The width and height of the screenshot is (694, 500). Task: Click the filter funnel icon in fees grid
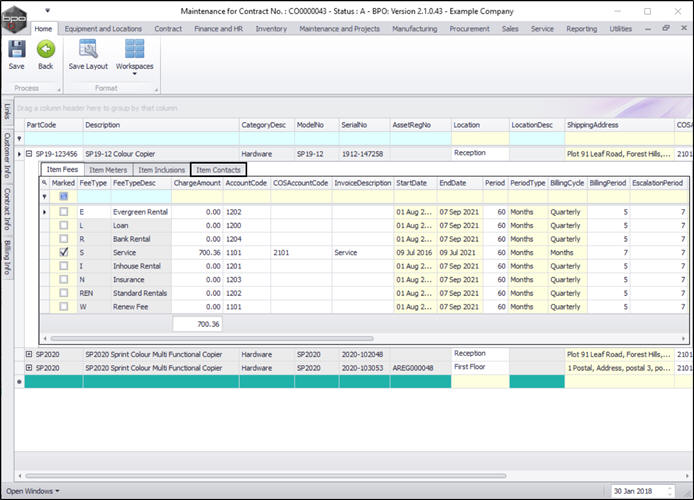44,197
